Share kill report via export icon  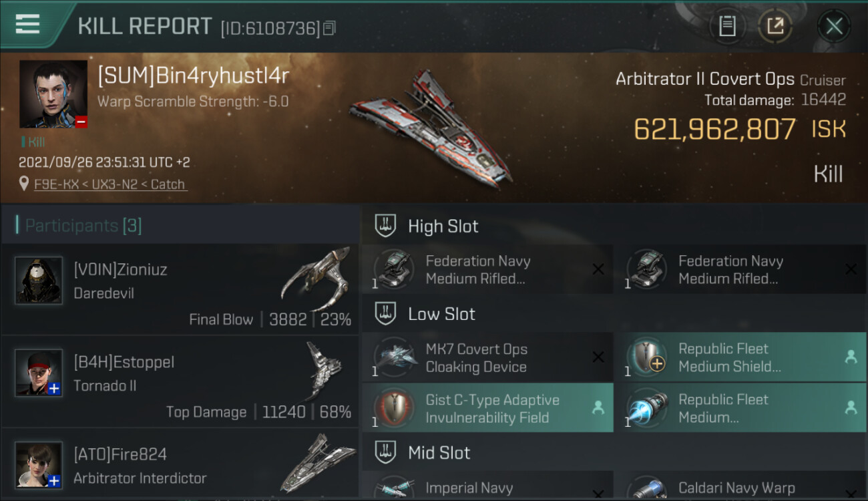pyautogui.click(x=775, y=27)
